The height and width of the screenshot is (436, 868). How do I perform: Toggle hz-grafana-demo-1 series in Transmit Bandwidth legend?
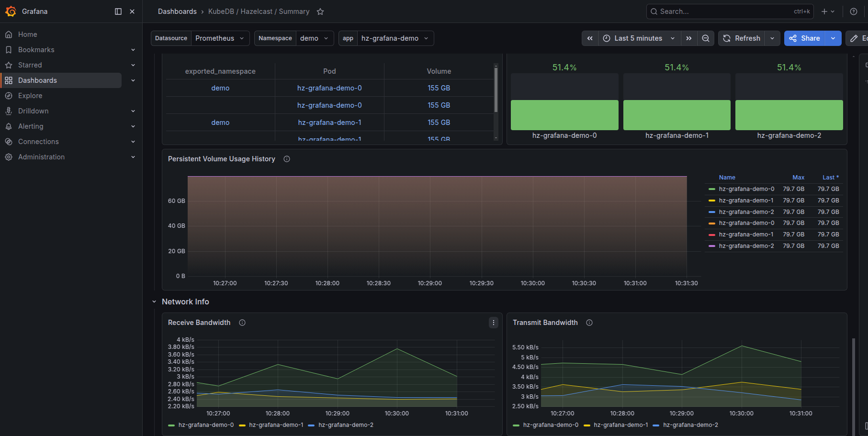tap(620, 425)
